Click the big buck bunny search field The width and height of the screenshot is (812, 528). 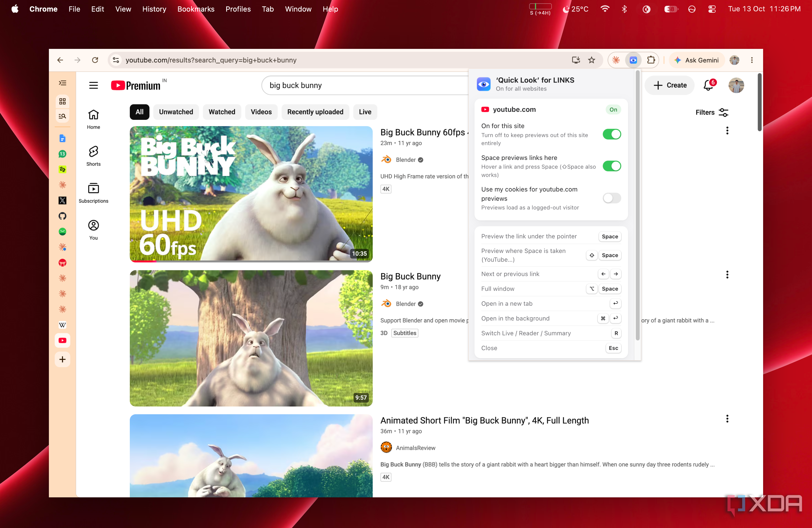coord(365,85)
